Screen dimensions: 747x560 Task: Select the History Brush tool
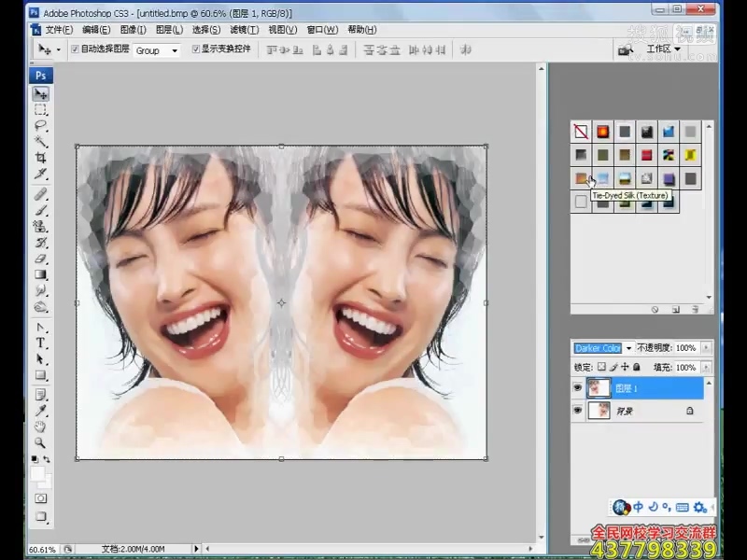(41, 243)
